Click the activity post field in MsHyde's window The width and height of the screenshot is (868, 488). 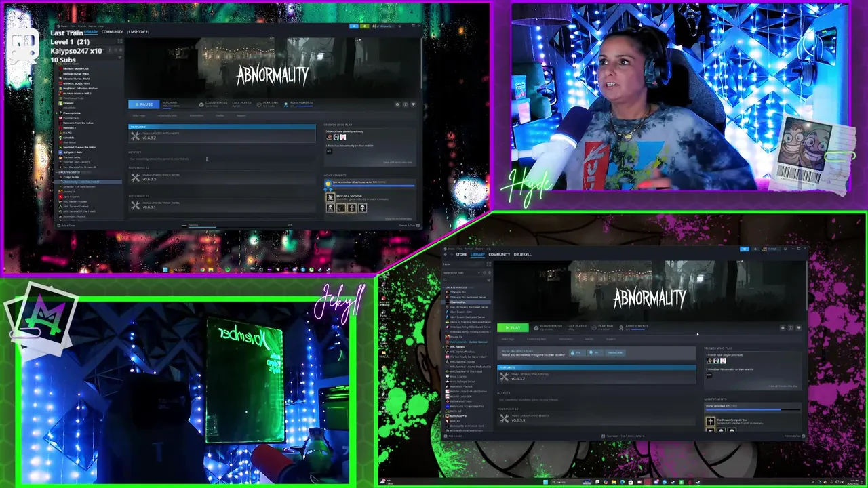pos(222,159)
